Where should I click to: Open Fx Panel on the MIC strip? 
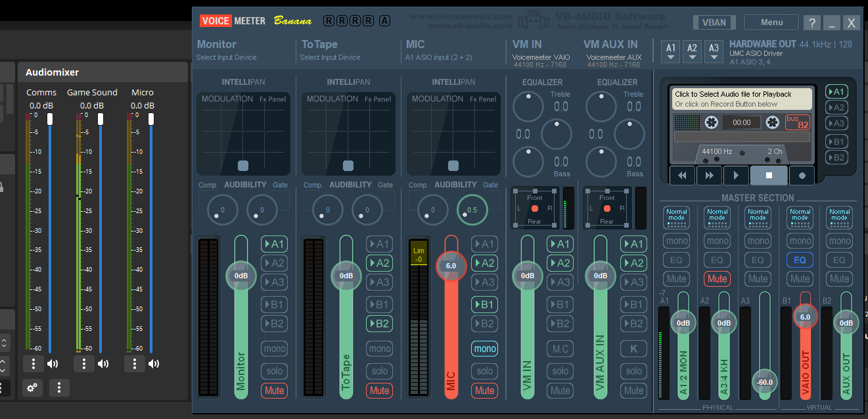click(482, 99)
